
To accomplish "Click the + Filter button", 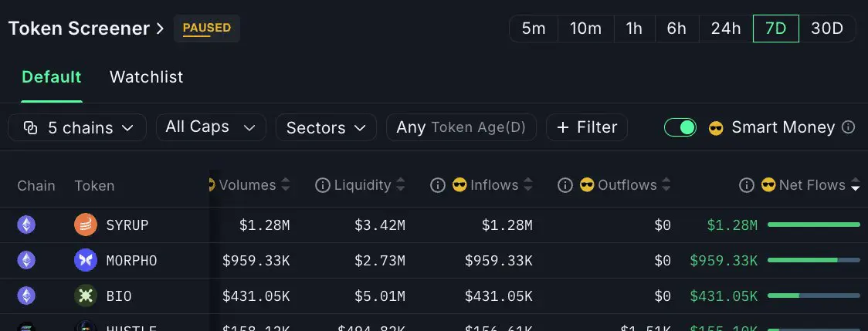I will point(587,127).
